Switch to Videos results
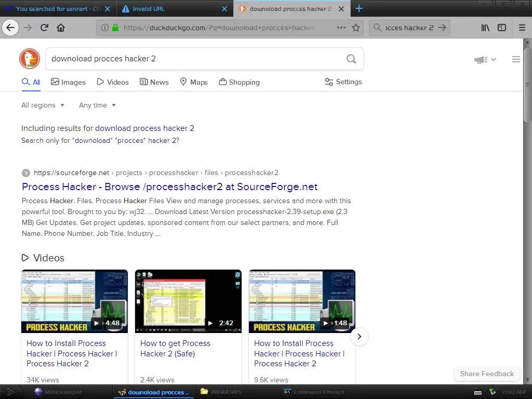This screenshot has height=399, width=532. [113, 82]
